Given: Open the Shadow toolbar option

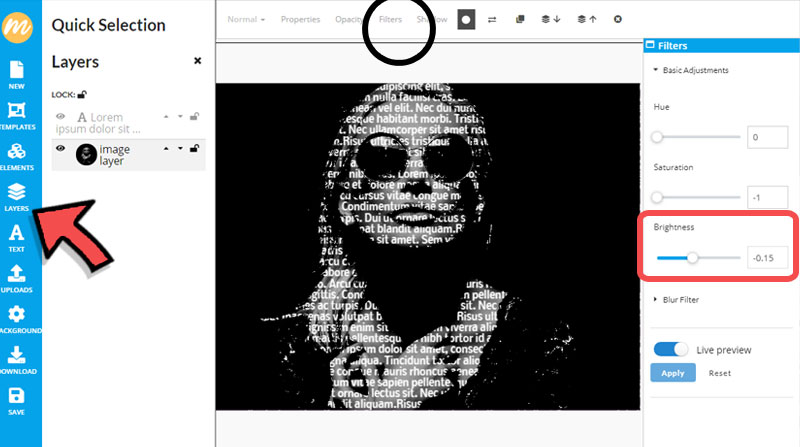Looking at the screenshot, I should coord(432,19).
